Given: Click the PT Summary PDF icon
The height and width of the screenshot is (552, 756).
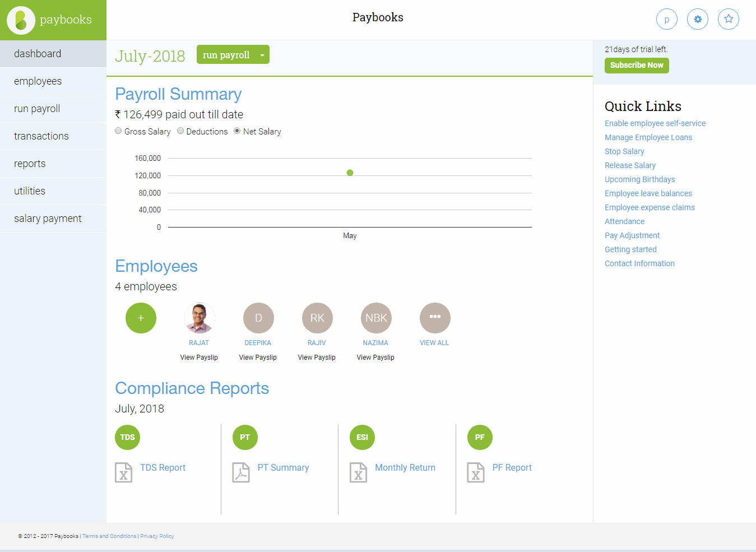Looking at the screenshot, I should [241, 472].
